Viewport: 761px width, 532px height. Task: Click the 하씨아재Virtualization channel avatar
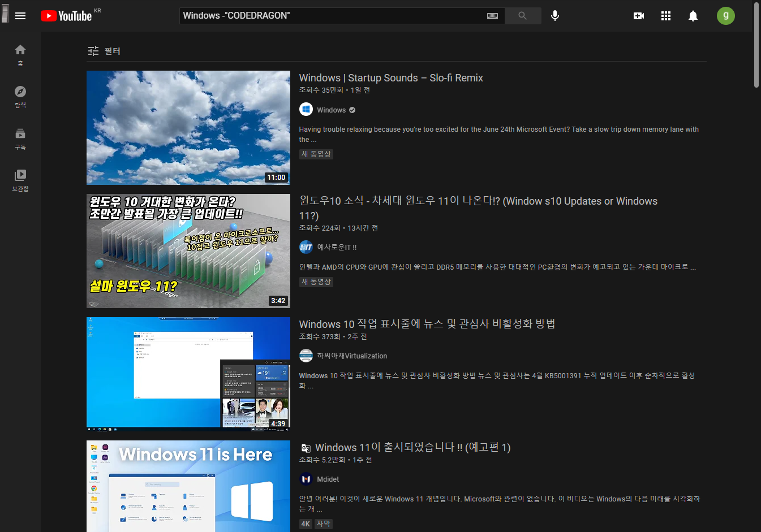tap(306, 356)
